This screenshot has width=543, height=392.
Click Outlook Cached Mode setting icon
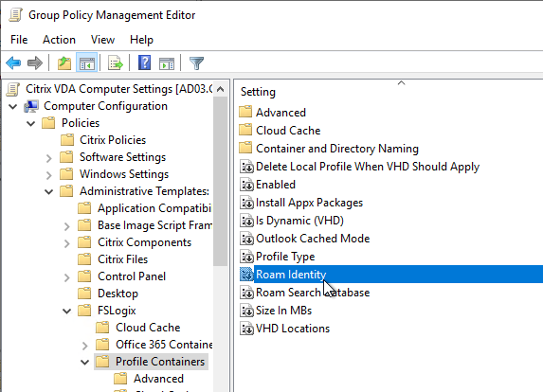[x=246, y=239]
